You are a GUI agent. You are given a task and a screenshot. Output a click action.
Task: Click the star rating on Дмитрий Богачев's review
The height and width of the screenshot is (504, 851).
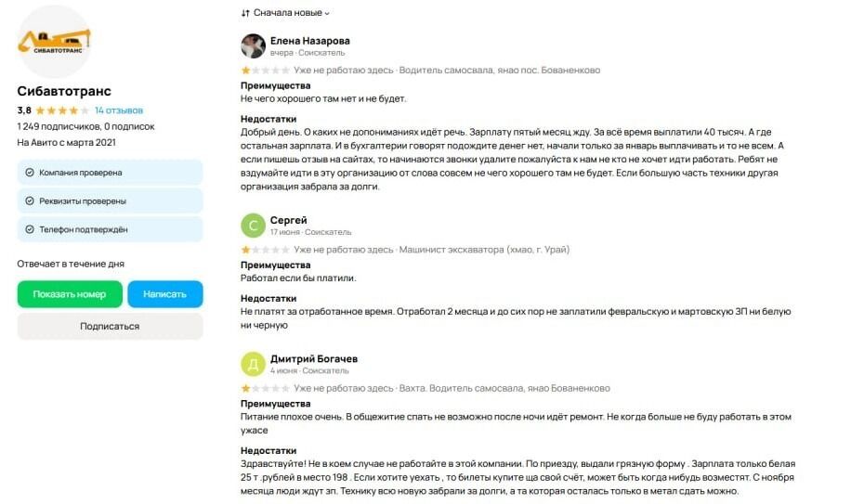(x=265, y=388)
